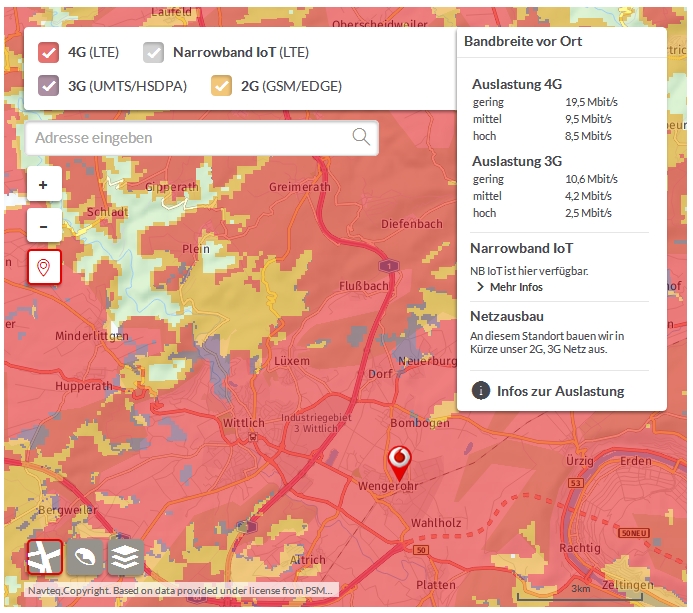Uncheck the 4G (LTE) coverage checkbox
Viewport: 693px width, 613px height.
[x=48, y=53]
